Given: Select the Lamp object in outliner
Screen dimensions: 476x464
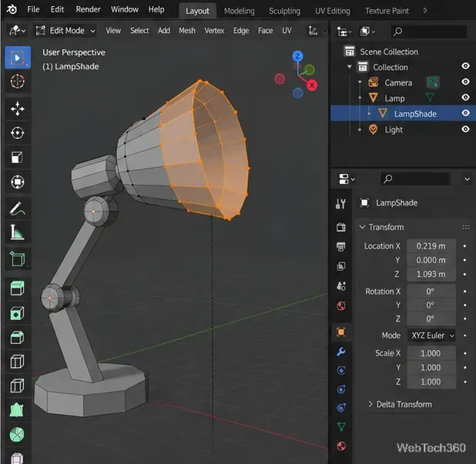Looking at the screenshot, I should point(394,98).
